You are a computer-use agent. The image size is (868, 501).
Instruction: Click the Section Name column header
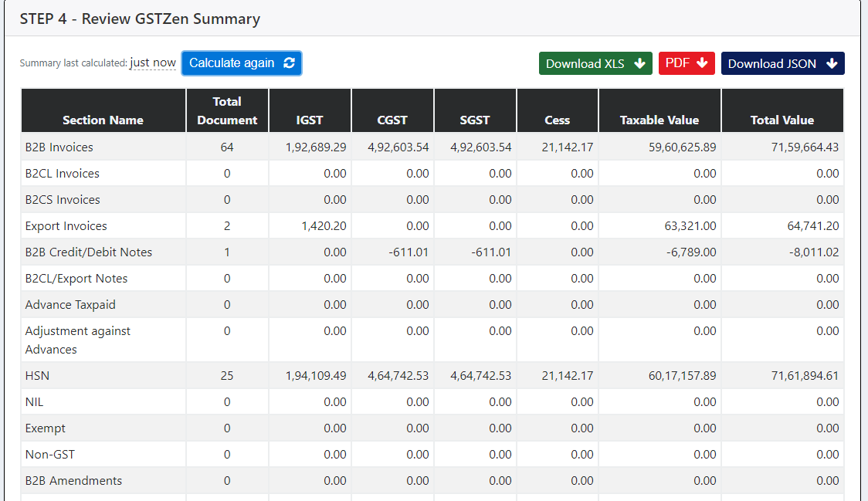tap(103, 120)
